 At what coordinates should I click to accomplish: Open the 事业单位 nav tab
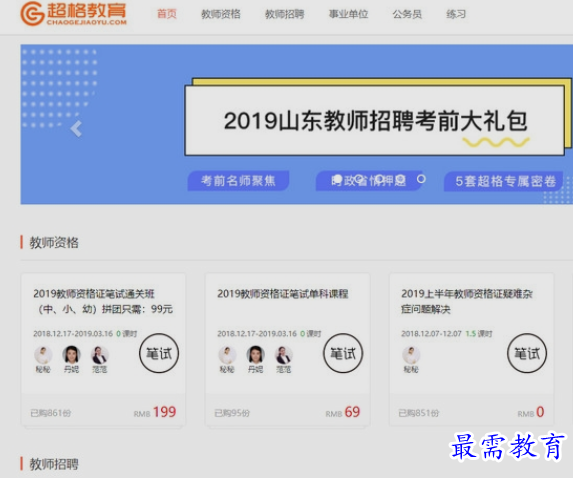coord(348,14)
